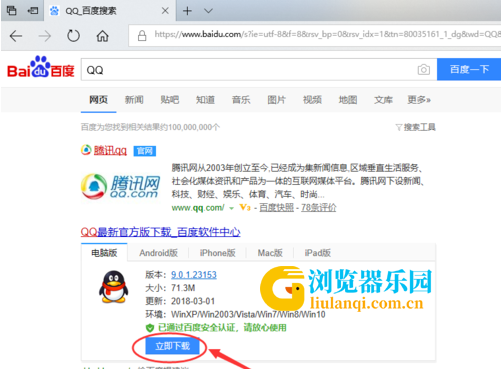The height and width of the screenshot is (369, 501).
Task: Click the text 百度为您找到相关结果约100,000,000个
Action: coord(150,127)
